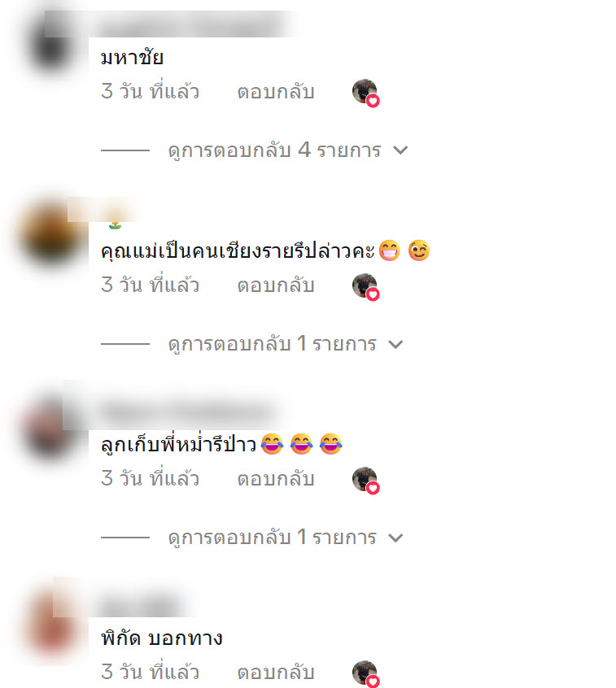
Task: Expand ดูการตอบกลับ 1 รายการ under เชียงราย comment
Action: point(273,344)
